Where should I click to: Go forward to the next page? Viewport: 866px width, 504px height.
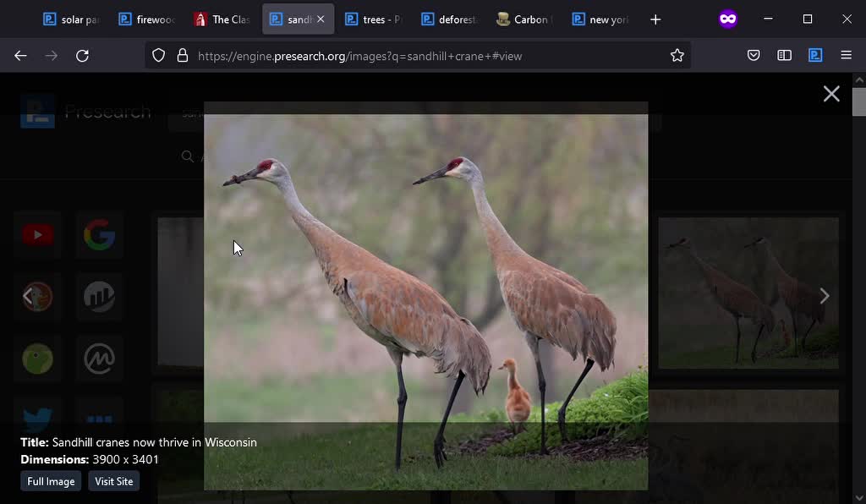(52, 56)
